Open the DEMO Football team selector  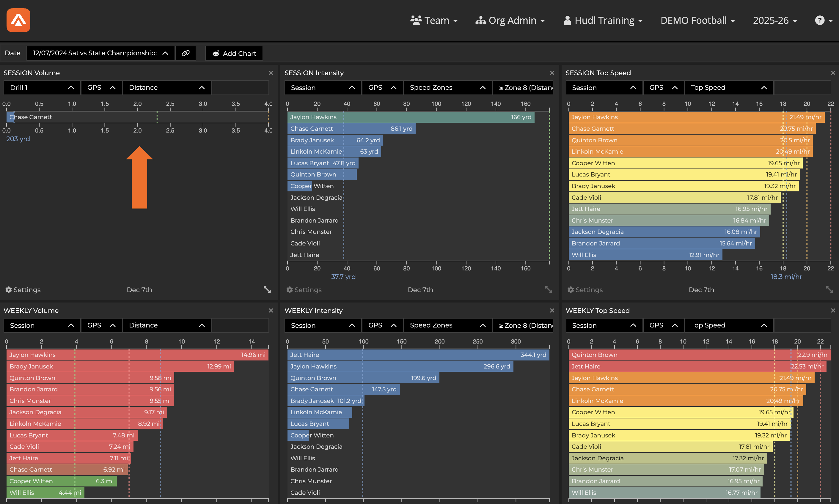pos(698,21)
